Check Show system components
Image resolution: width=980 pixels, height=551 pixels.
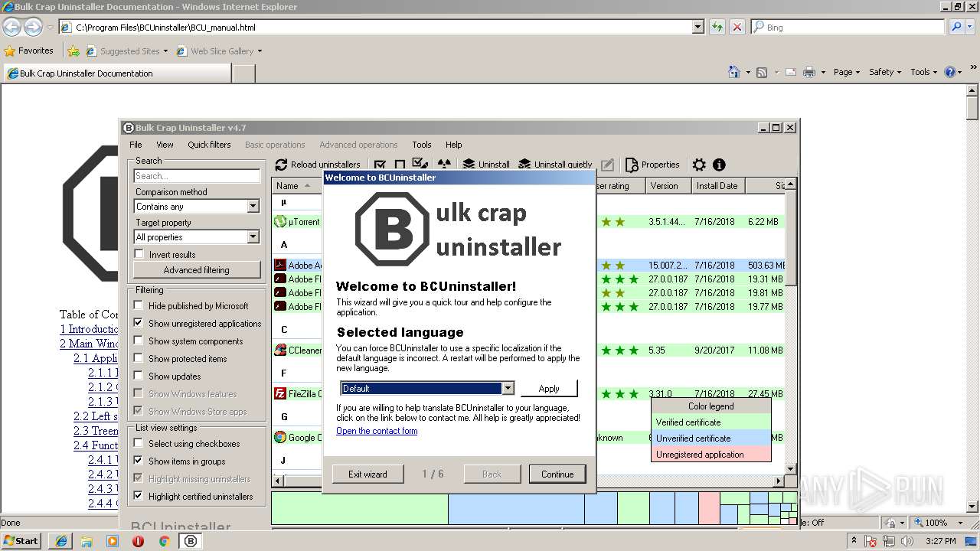coord(139,341)
